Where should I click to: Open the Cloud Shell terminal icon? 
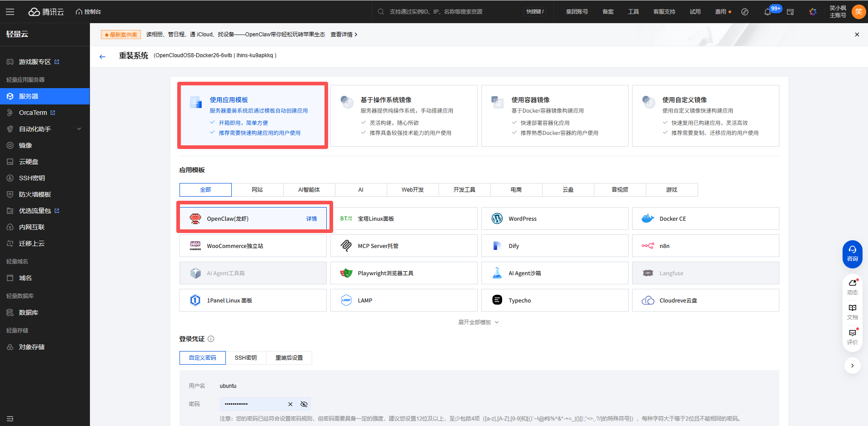[790, 12]
